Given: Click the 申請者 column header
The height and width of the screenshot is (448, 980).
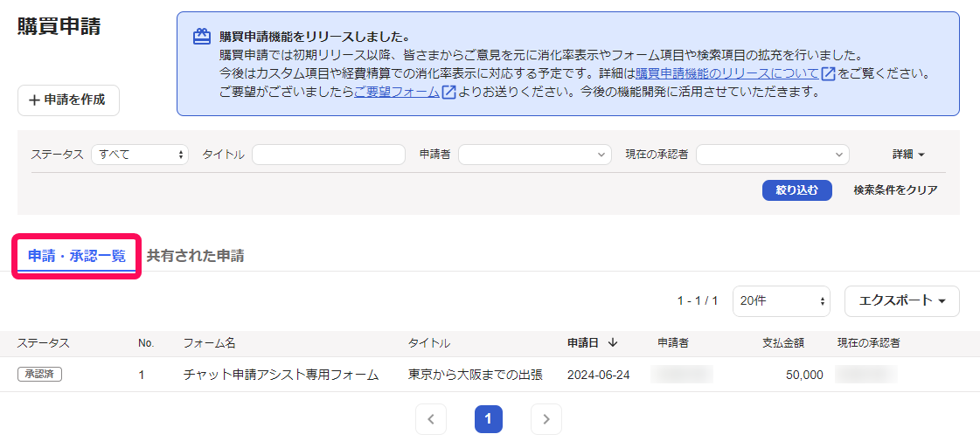Looking at the screenshot, I should (x=673, y=342).
